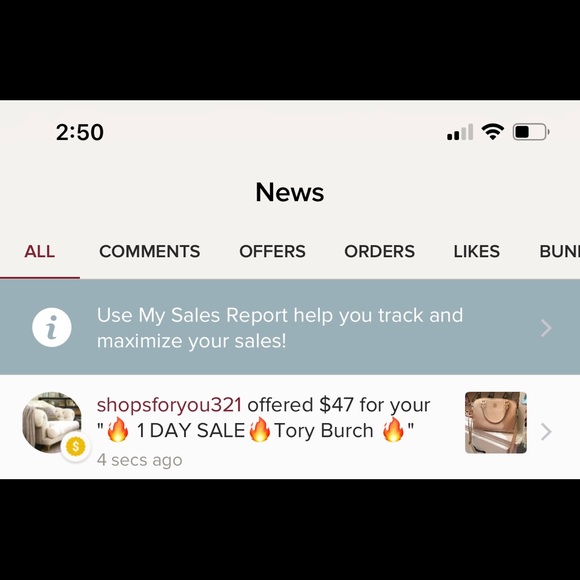Open the offer using its right chevron
580x580 pixels.
[546, 432]
